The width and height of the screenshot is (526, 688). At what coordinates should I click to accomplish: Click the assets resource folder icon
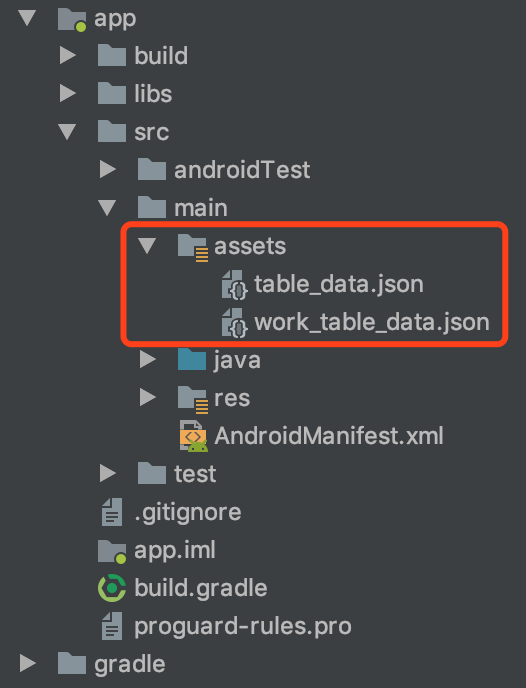coord(193,247)
